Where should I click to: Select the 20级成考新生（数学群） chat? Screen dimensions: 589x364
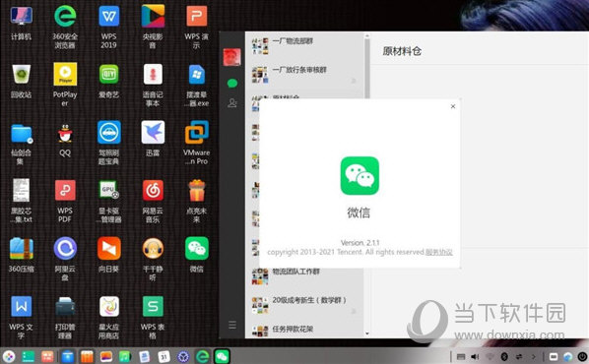(304, 305)
